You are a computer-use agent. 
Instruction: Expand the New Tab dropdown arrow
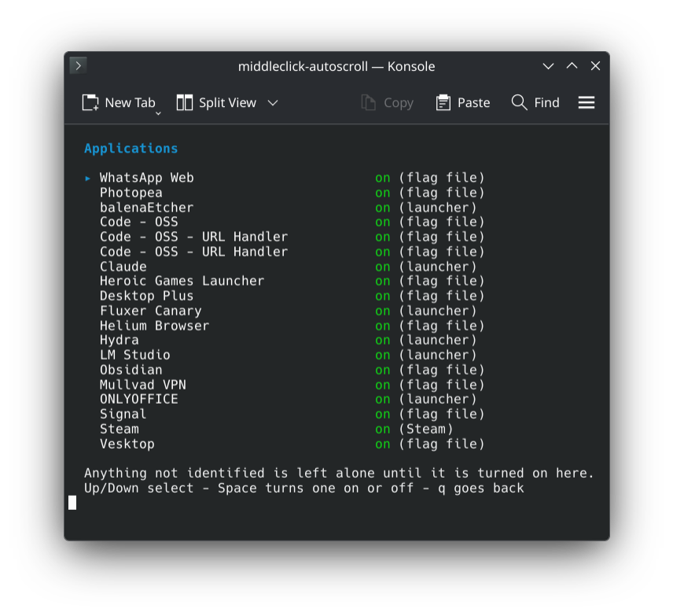click(x=158, y=113)
